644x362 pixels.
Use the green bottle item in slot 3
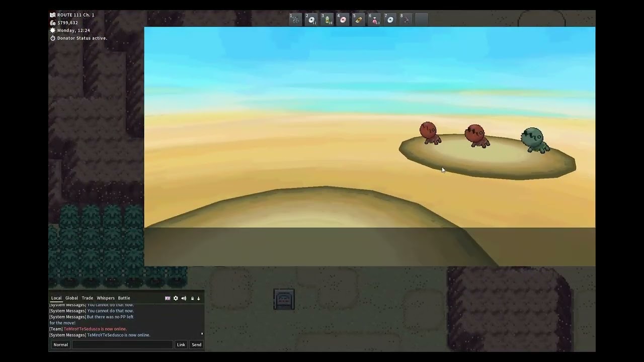[327, 20]
